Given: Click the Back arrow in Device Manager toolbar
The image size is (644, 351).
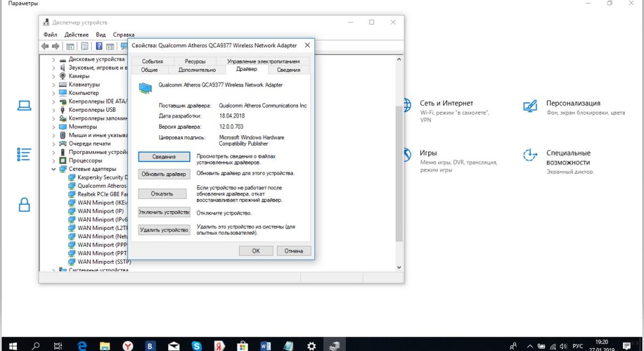Looking at the screenshot, I should (45, 46).
